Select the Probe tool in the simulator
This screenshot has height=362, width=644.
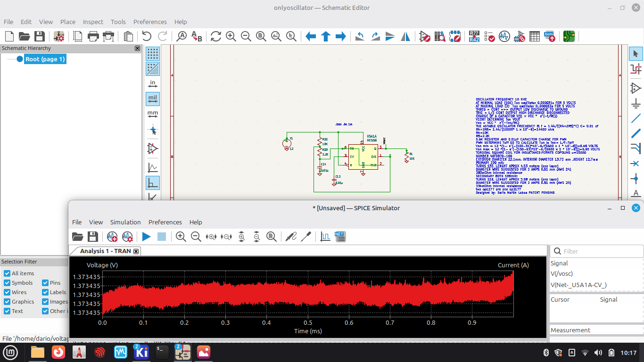[291, 237]
